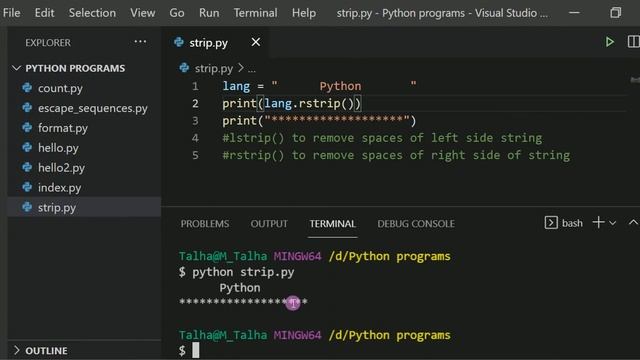Switch to the PROBLEMS panel tab
The width and height of the screenshot is (640, 360).
205,224
